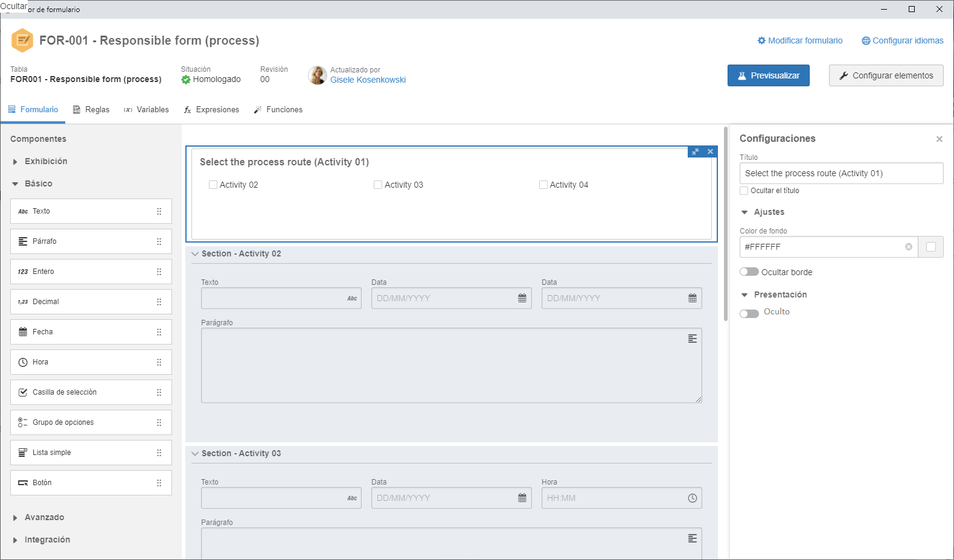Image resolution: width=954 pixels, height=560 pixels.
Task: Switch to the Funciones tab
Action: [x=278, y=110]
